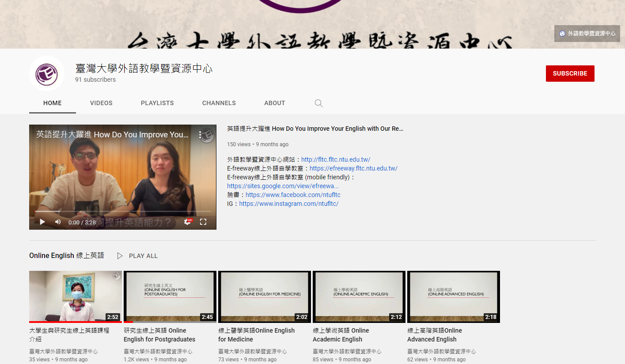The image size is (625, 364).
Task: Seek on the featured video progress bar
Action: (x=123, y=212)
